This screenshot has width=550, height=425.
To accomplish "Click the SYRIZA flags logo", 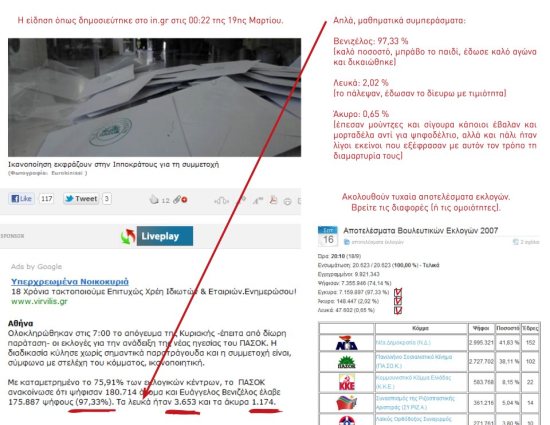I will pyautogui.click(x=347, y=403).
